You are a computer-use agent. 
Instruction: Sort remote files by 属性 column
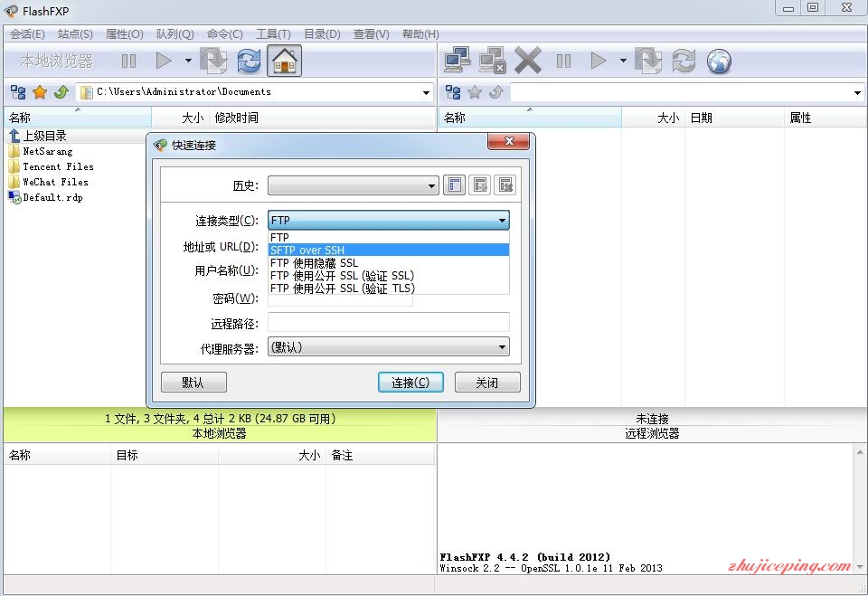[826, 118]
